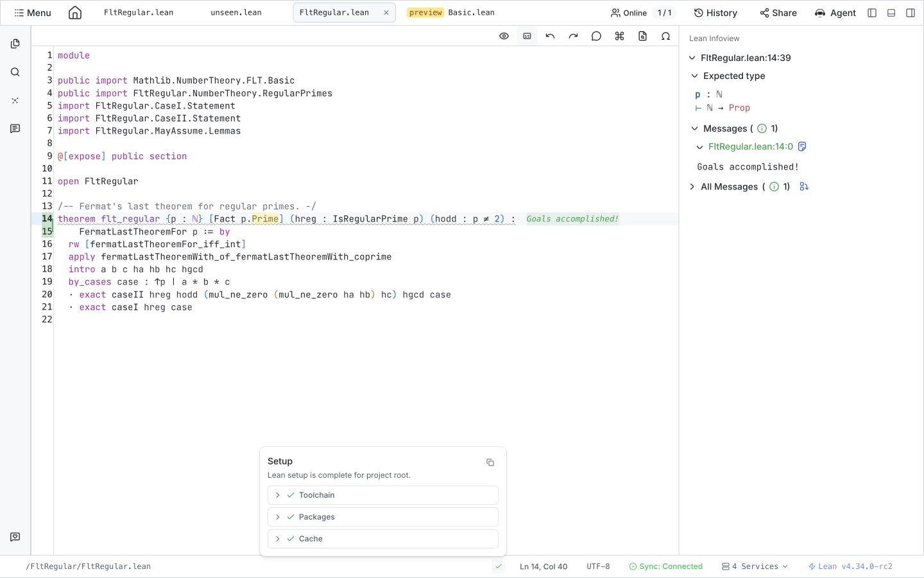Toggle the eye preview icon

[504, 36]
